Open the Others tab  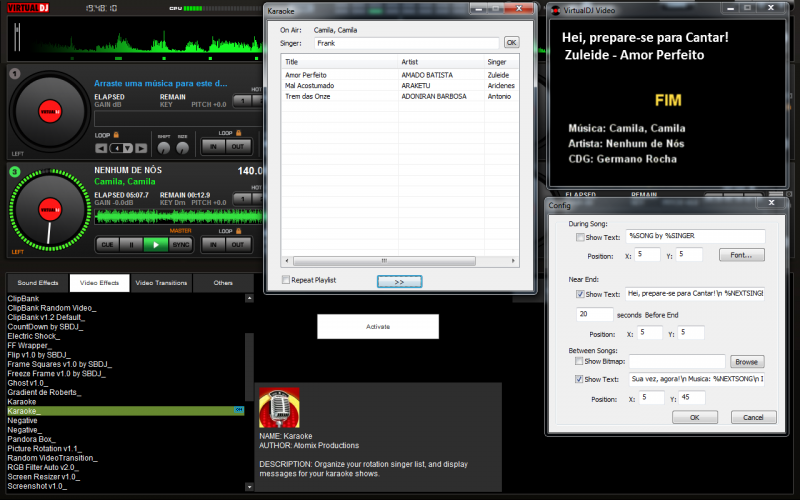click(223, 283)
